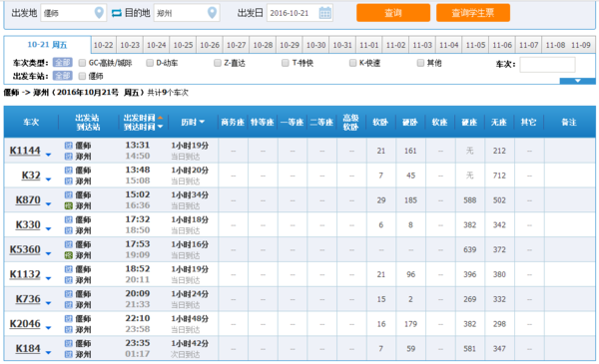Check the D-动车 train type box

click(x=150, y=63)
